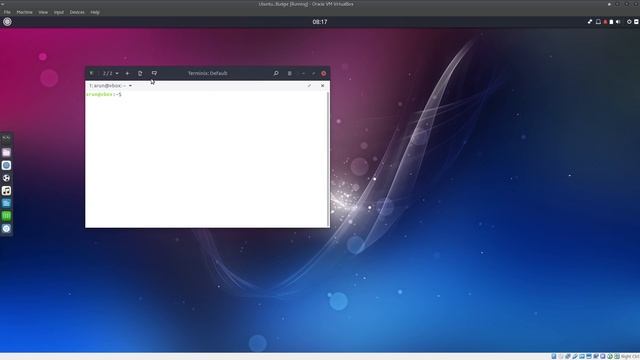This screenshot has height=360, width=640.
Task: Launch the green spreadsheet dock icon
Action: tap(6, 216)
